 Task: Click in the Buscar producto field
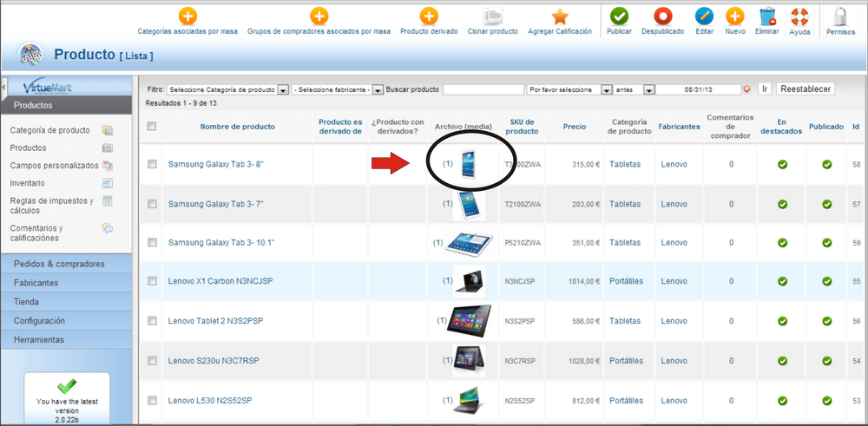click(483, 89)
